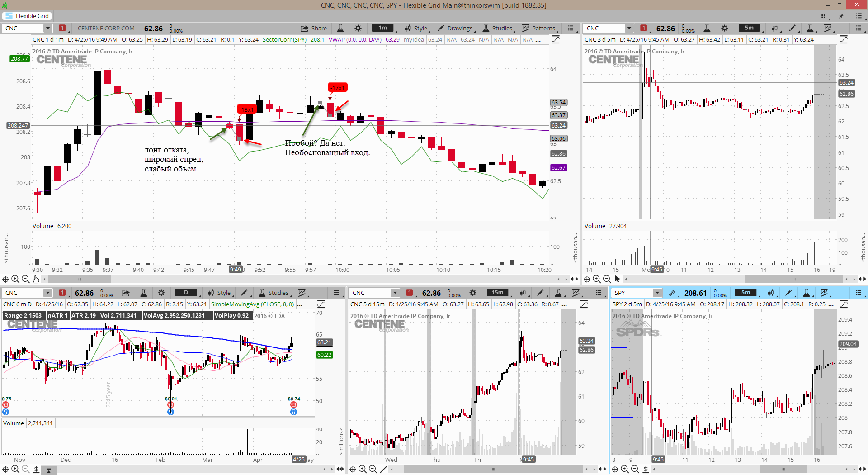Image resolution: width=868 pixels, height=475 pixels.
Task: Click chain link icon in SPY chart
Action: click(672, 293)
